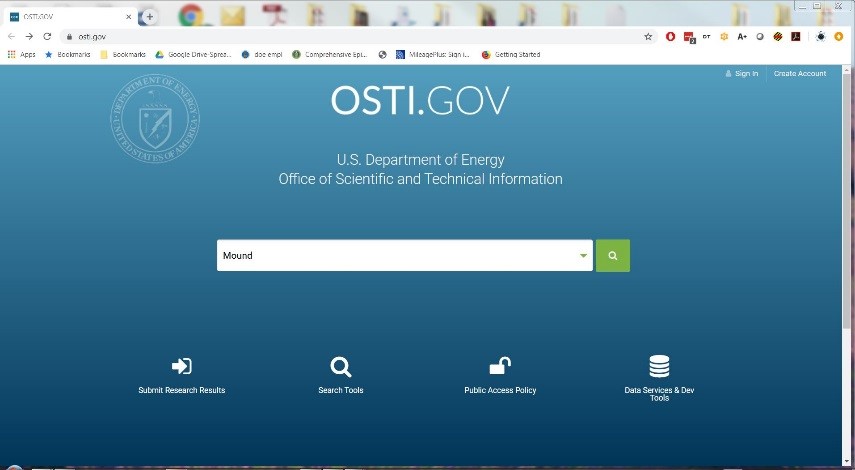Open the Comprehensive Epi bookmark
This screenshot has width=855, height=470.
(330, 55)
